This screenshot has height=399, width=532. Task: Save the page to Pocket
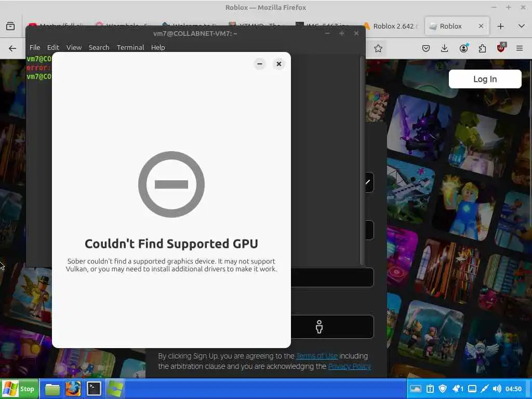[426, 48]
